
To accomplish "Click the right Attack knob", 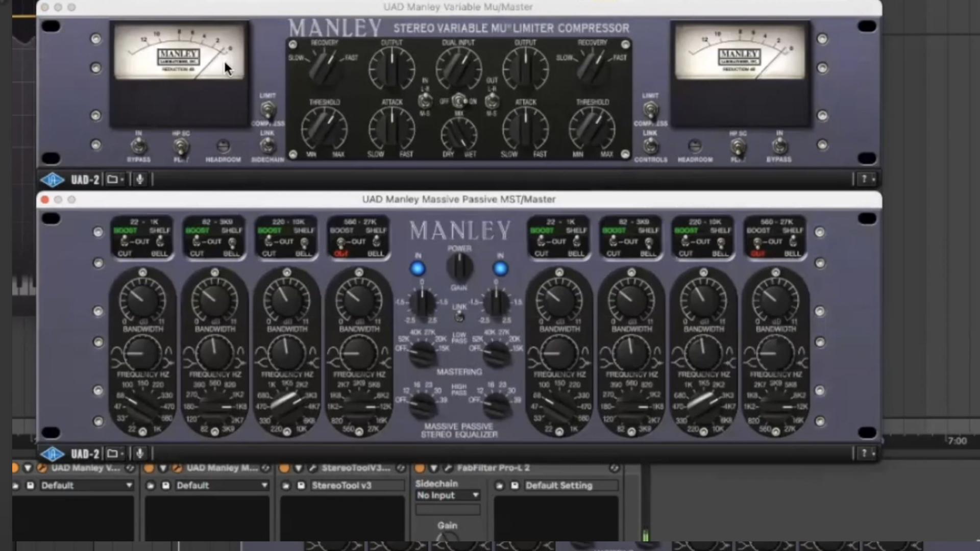I will coord(525,129).
